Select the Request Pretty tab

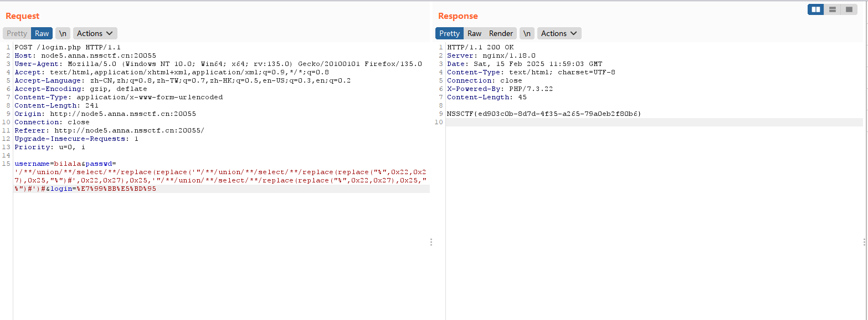click(x=17, y=33)
